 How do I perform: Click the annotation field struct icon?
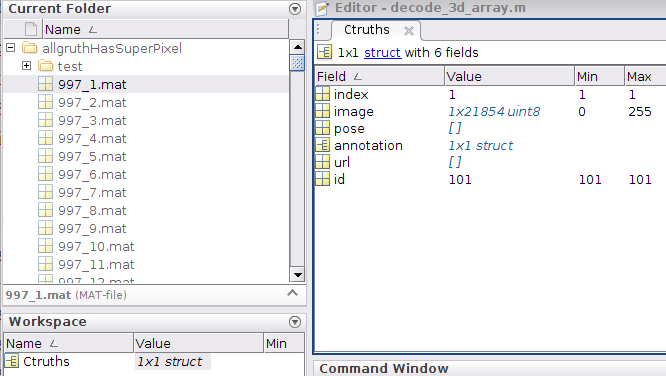point(322,145)
